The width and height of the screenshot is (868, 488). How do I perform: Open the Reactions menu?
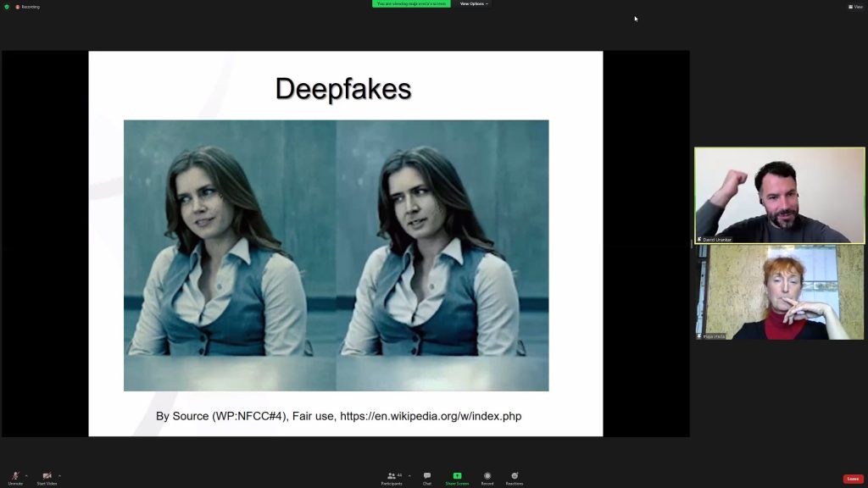point(515,477)
